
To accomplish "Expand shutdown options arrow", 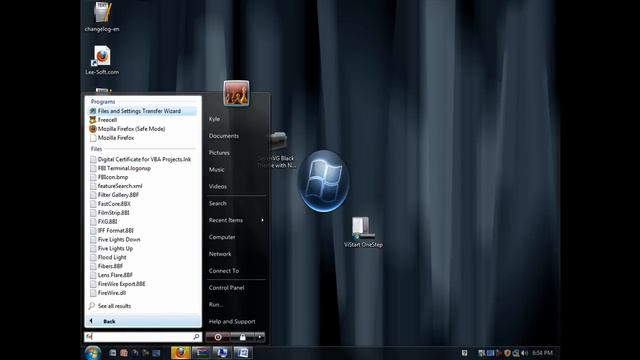I will (x=260, y=337).
